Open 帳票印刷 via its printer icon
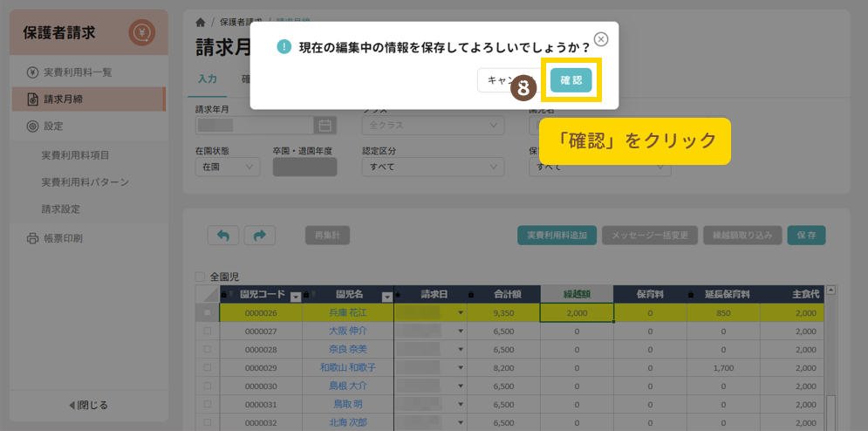 click(x=32, y=238)
